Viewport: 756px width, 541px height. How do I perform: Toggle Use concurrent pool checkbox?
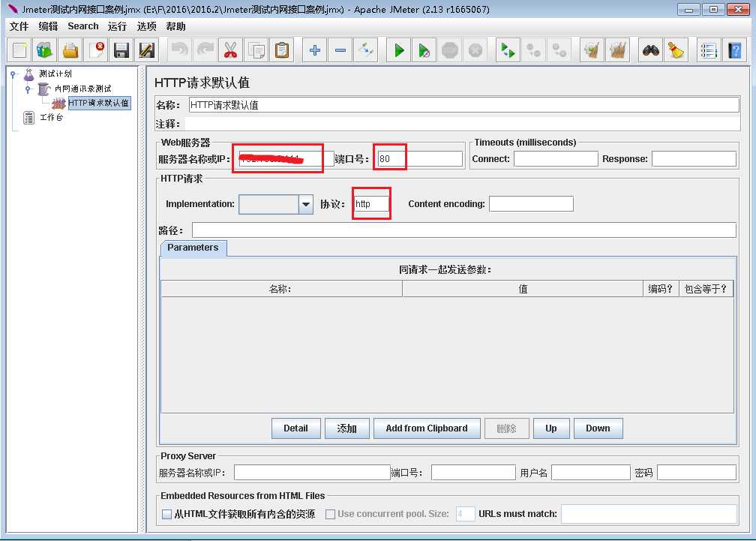click(x=330, y=514)
